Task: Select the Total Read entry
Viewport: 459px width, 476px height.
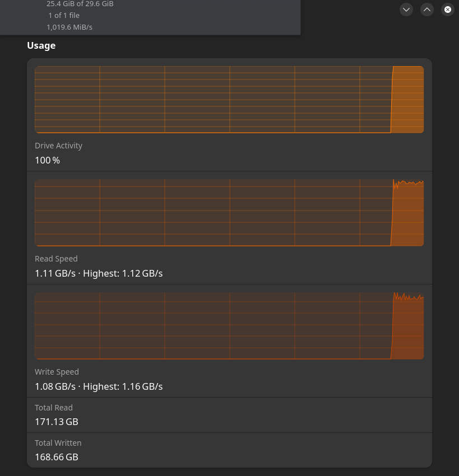Action: tap(229, 414)
